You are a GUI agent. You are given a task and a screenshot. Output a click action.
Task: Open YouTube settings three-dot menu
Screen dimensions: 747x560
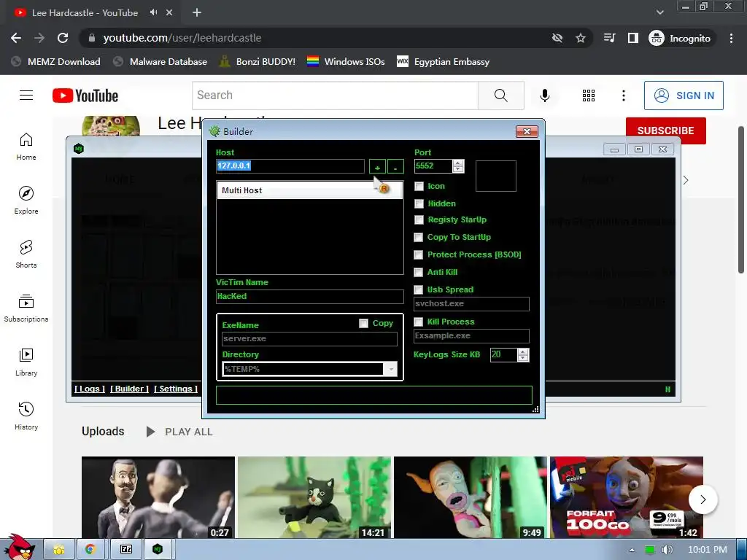click(623, 96)
